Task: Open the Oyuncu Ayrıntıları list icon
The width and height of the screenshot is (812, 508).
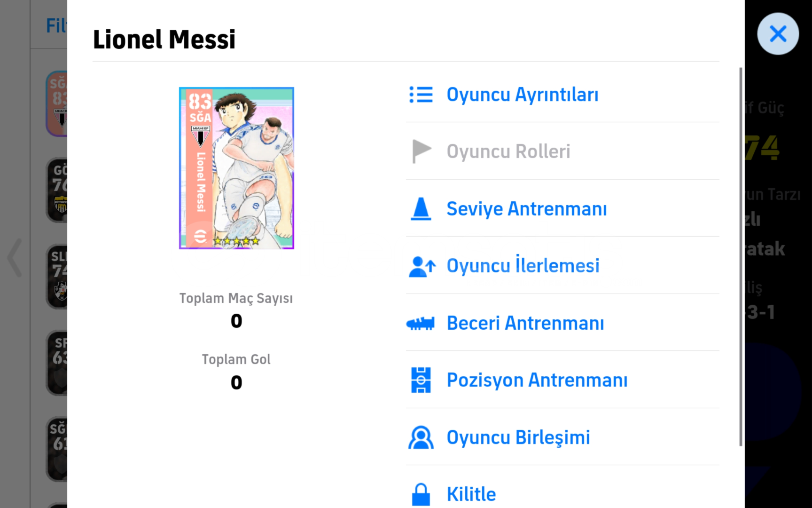Action: [421, 95]
